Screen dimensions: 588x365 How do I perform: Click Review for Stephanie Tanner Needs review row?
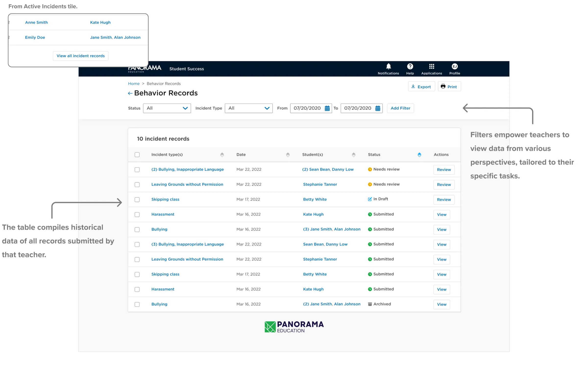click(444, 185)
